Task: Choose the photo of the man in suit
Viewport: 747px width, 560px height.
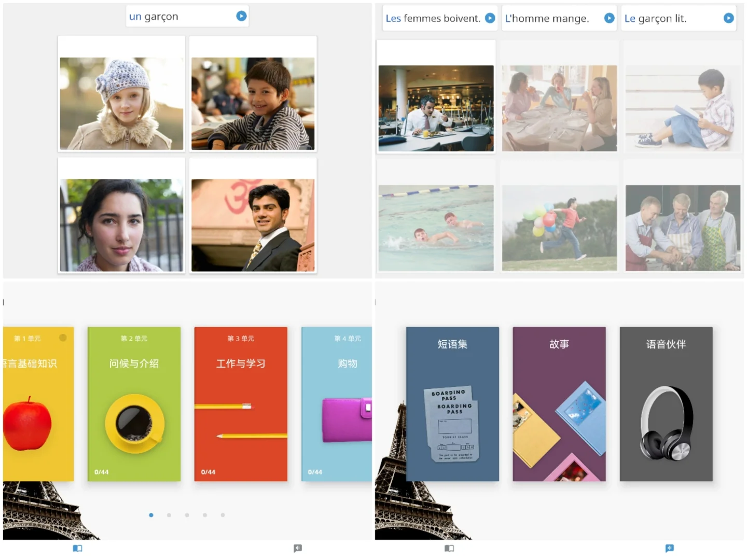Action: pos(253,225)
